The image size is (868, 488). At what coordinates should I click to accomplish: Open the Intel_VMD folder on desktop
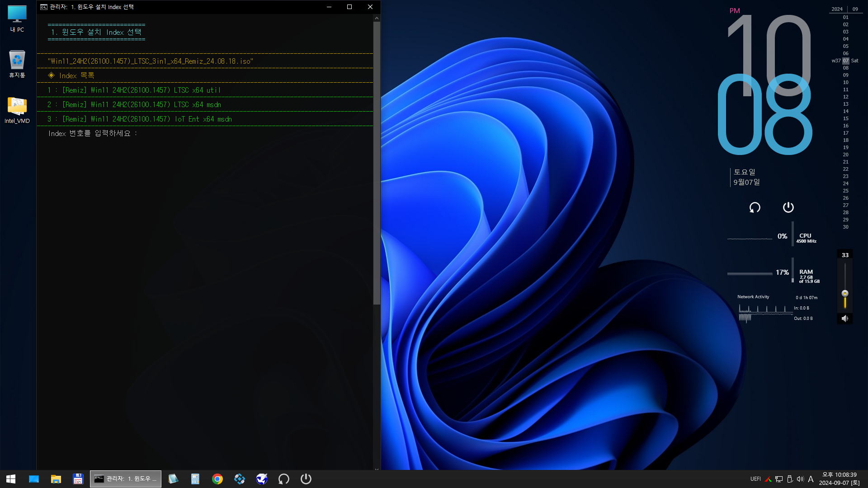click(17, 110)
